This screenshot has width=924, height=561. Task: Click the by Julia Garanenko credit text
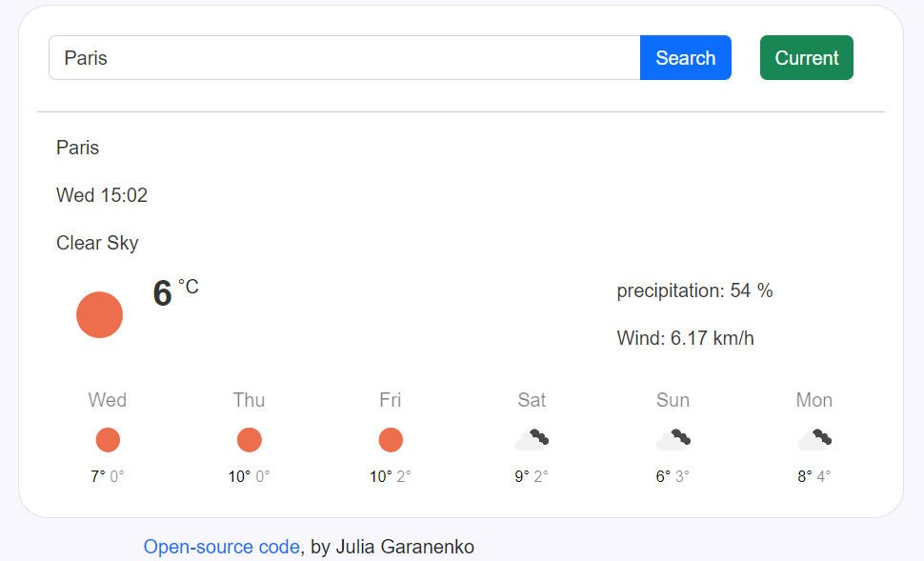[x=391, y=546]
